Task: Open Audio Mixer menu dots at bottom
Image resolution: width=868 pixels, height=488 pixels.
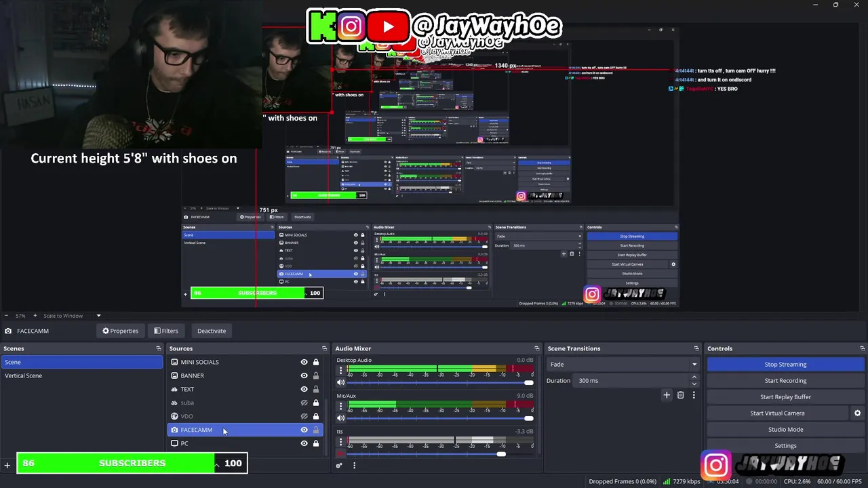Action: [354, 465]
